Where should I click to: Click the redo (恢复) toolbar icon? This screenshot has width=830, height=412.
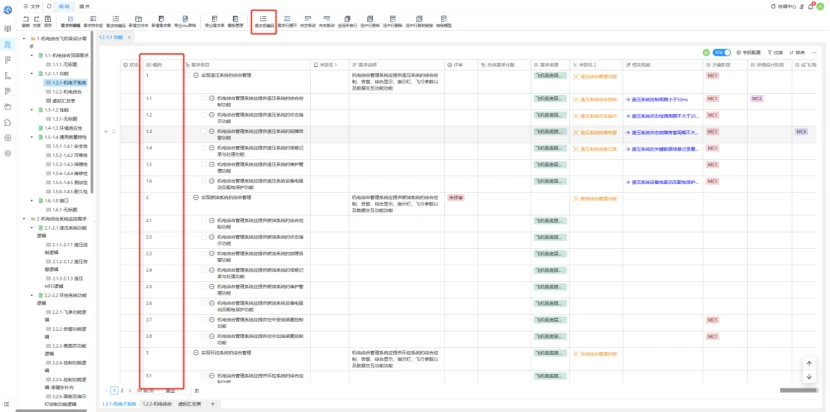(x=37, y=19)
